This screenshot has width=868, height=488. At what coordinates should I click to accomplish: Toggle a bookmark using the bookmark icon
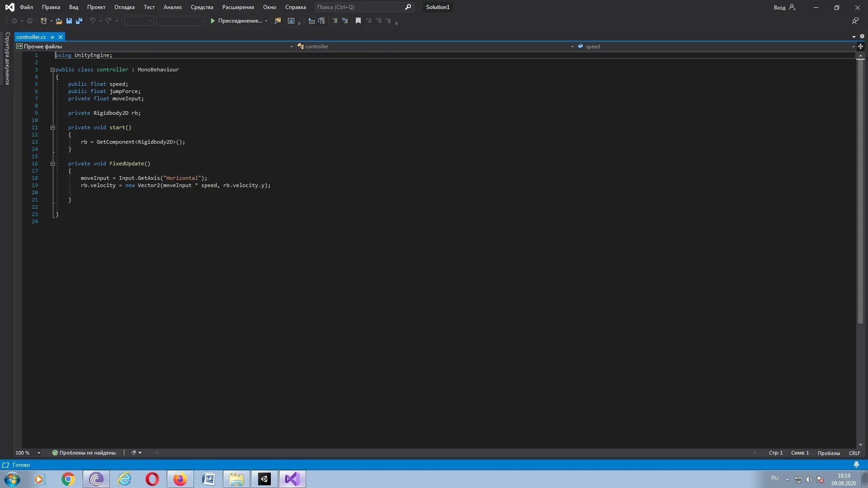click(358, 21)
